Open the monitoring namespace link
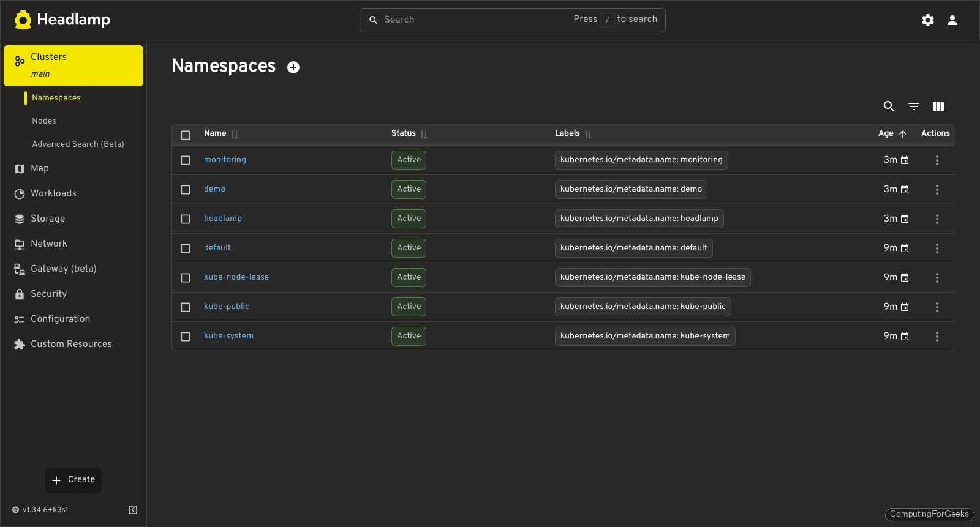 (x=225, y=160)
